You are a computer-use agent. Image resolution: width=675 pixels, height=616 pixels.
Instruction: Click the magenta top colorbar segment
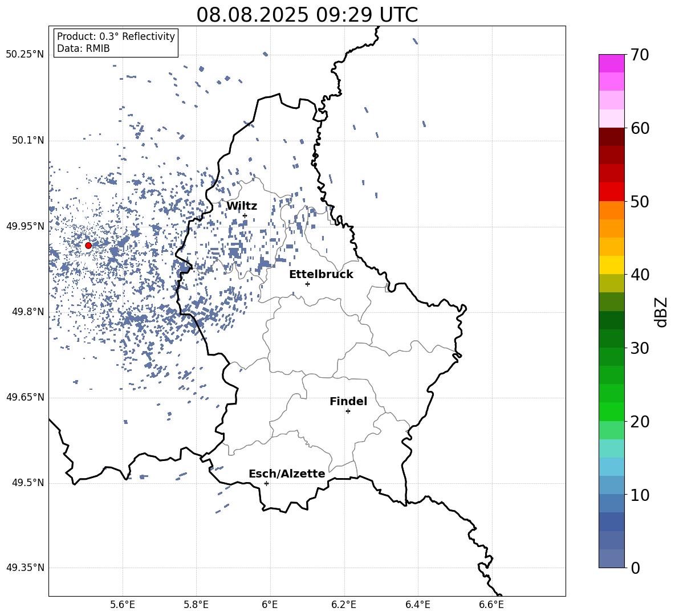coord(612,63)
